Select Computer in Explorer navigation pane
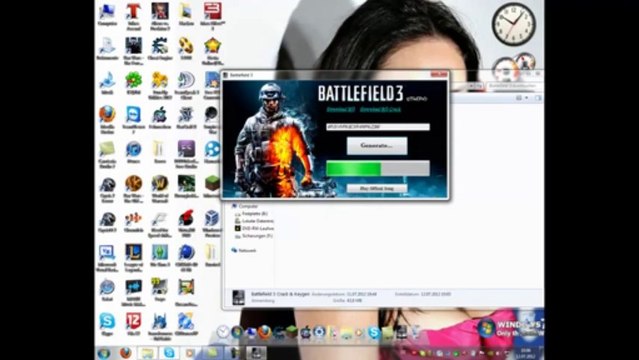Screen dimensions: 639x360 point(245,206)
